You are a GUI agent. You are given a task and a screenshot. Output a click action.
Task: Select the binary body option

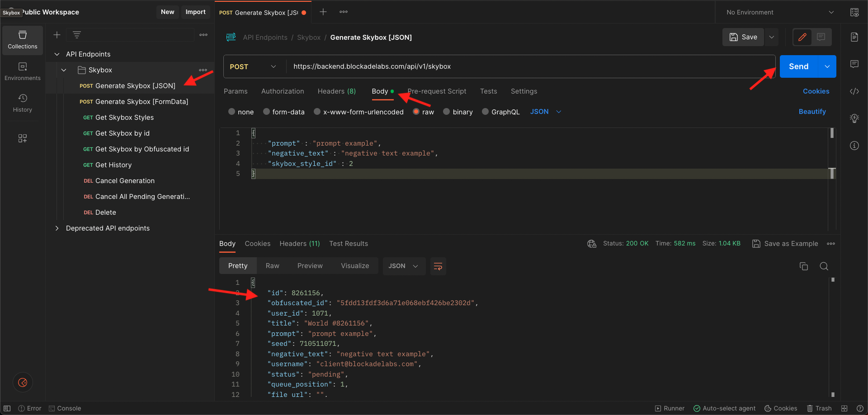pyautogui.click(x=458, y=112)
